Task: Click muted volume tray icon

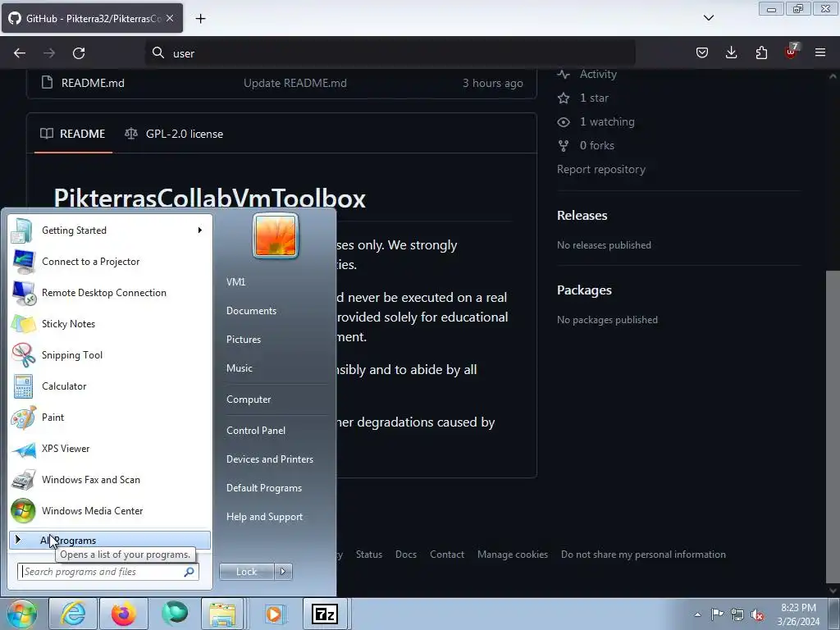Action: [x=757, y=614]
